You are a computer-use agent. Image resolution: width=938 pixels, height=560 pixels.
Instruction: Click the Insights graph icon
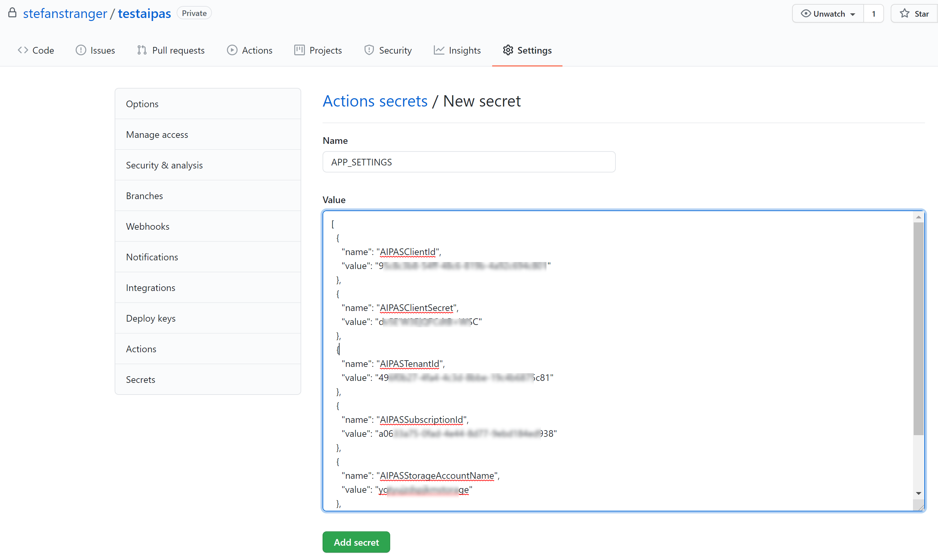tap(439, 50)
